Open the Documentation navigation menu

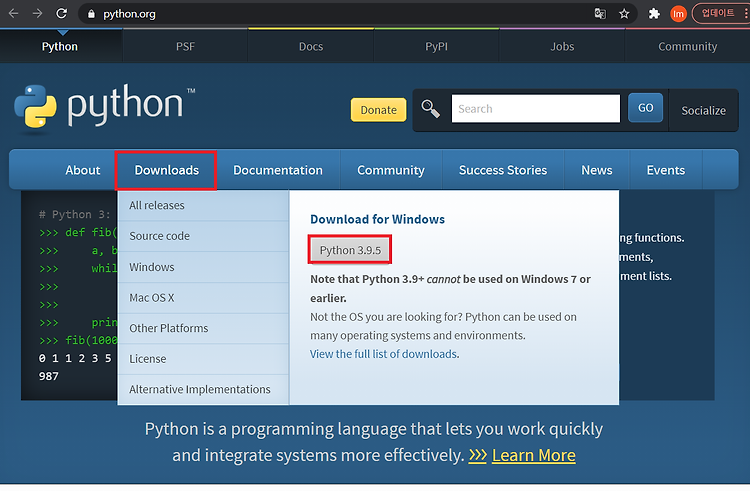pyautogui.click(x=278, y=170)
